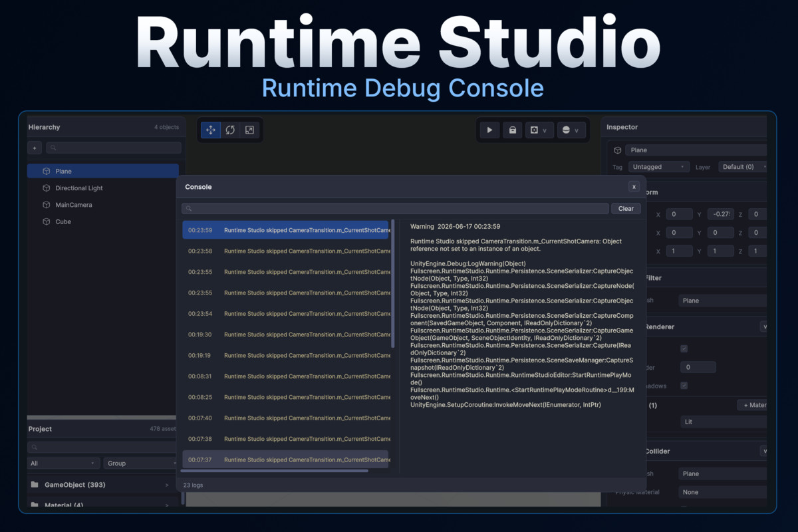Viewport: 798px width, 532px height.
Task: Edit the renderer order value 0
Action: coord(698,367)
